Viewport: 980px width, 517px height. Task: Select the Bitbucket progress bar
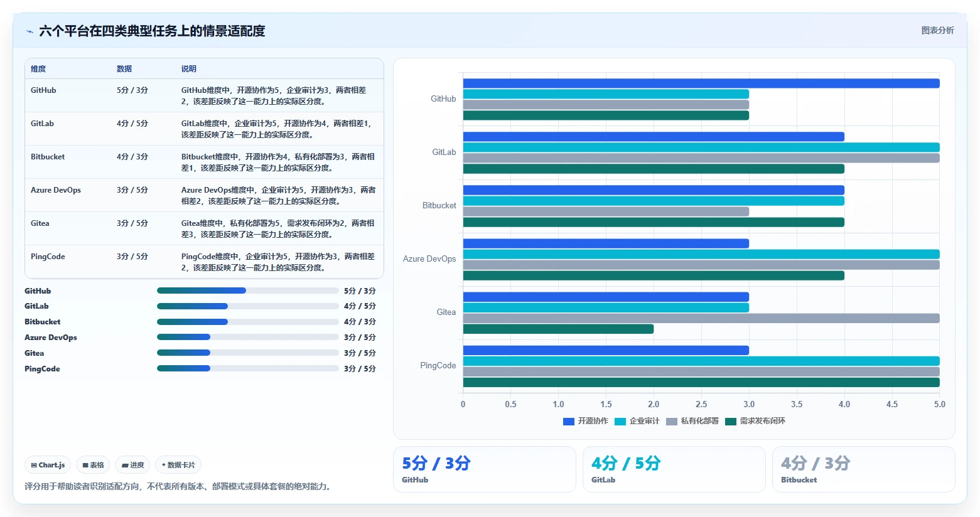[247, 322]
